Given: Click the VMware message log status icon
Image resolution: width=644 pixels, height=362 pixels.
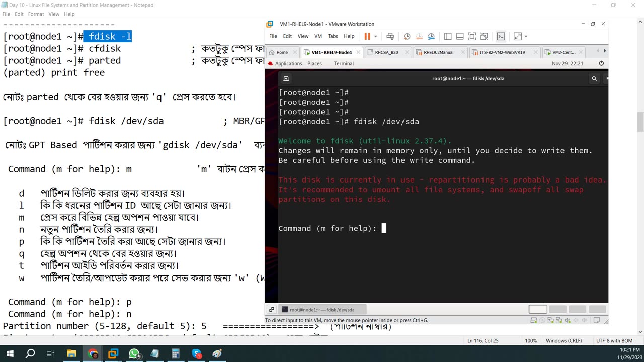Looking at the screenshot, I should click(597, 320).
